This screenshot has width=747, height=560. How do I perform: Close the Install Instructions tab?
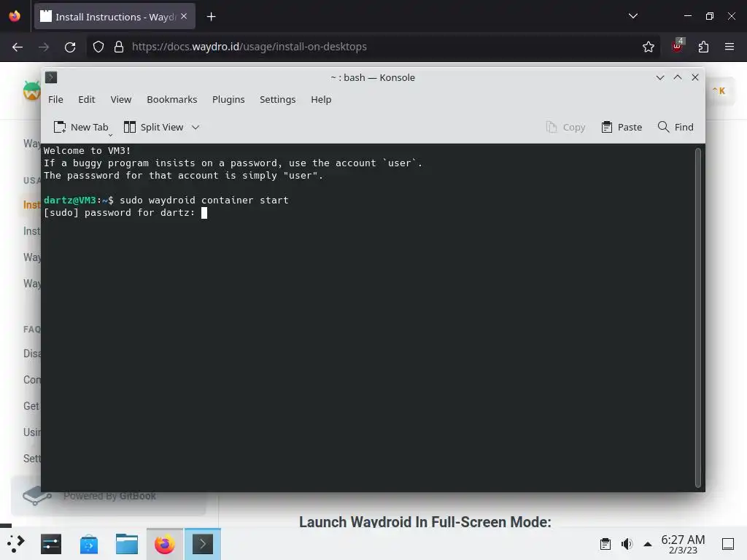click(184, 16)
